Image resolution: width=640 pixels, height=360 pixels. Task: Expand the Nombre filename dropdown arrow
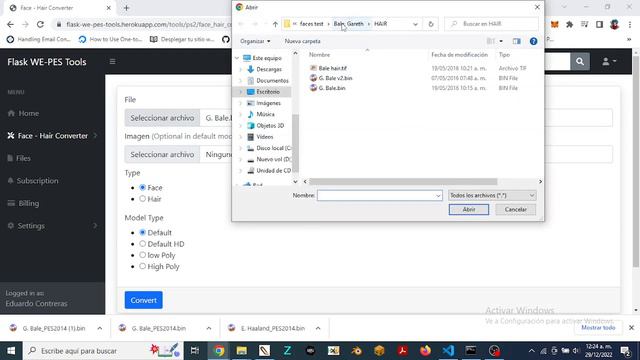pyautogui.click(x=438, y=196)
